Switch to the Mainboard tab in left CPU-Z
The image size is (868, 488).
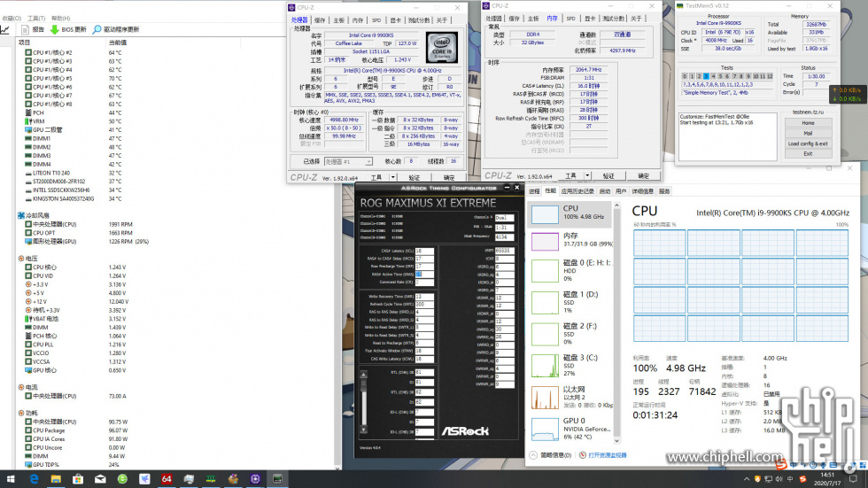338,20
